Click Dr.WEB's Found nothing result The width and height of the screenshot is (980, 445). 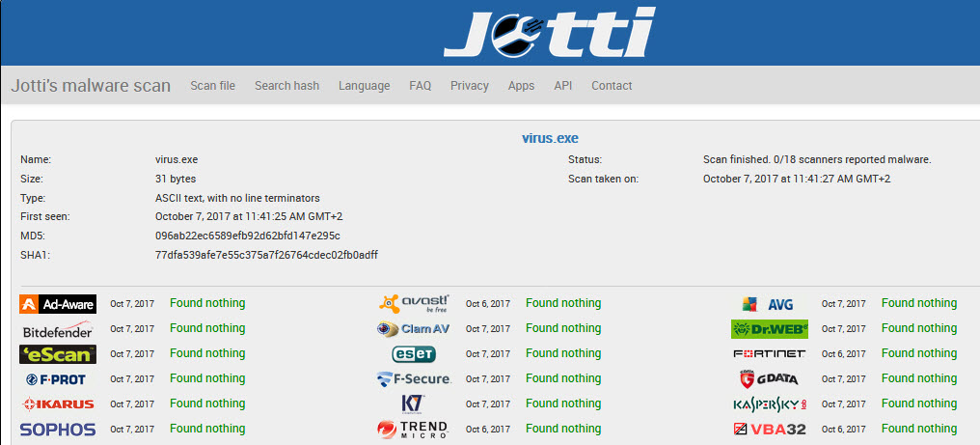919,328
